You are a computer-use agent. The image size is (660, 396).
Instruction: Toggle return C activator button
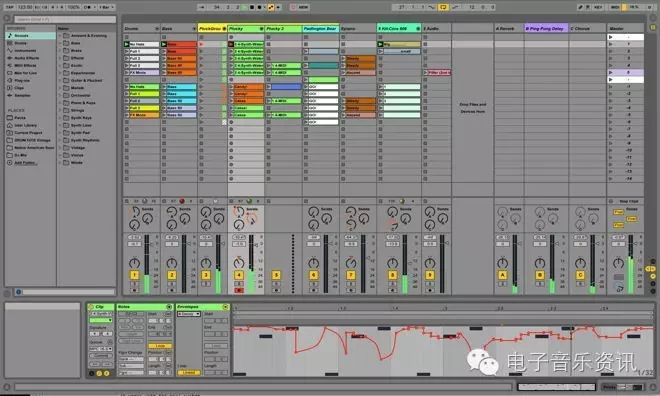580,275
